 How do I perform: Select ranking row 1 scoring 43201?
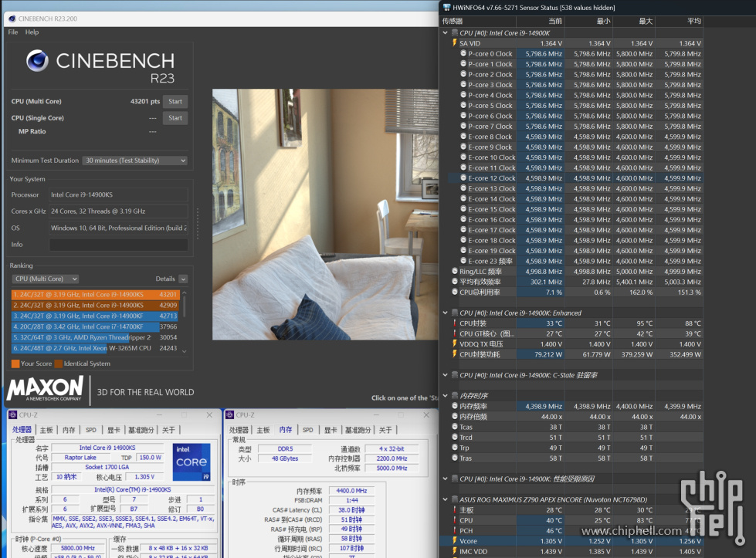coord(96,294)
